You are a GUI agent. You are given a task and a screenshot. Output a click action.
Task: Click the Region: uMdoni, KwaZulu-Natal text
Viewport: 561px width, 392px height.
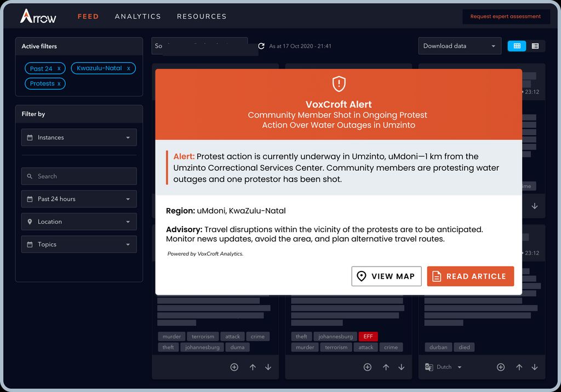tap(226, 211)
